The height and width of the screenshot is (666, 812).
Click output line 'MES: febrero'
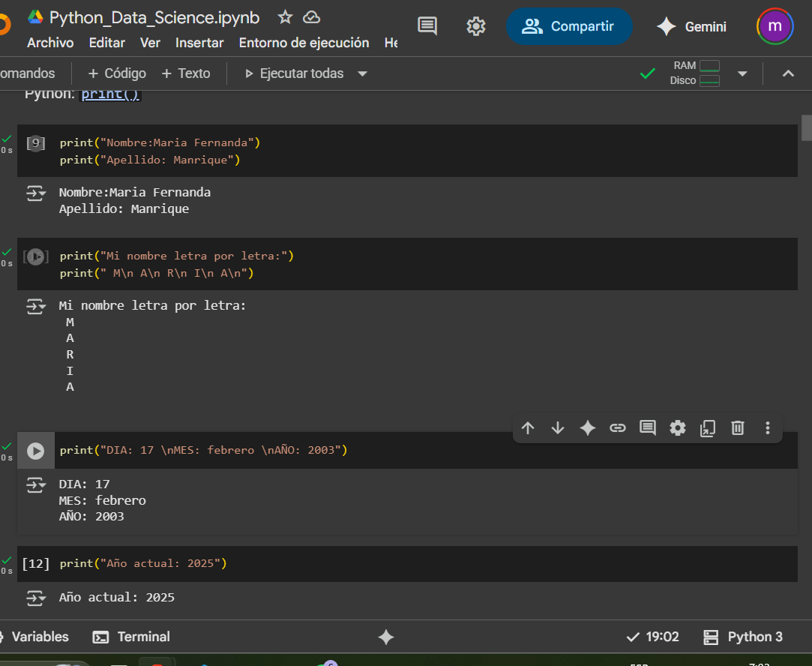click(103, 500)
